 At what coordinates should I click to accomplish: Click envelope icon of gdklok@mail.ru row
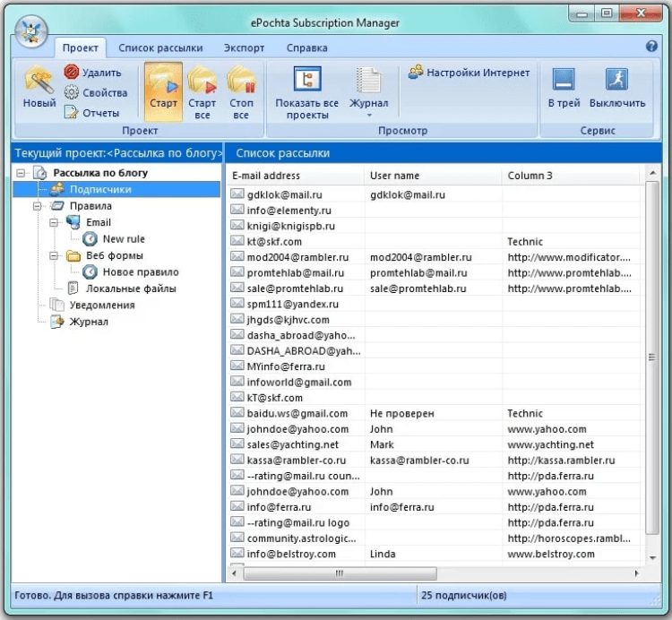click(237, 194)
